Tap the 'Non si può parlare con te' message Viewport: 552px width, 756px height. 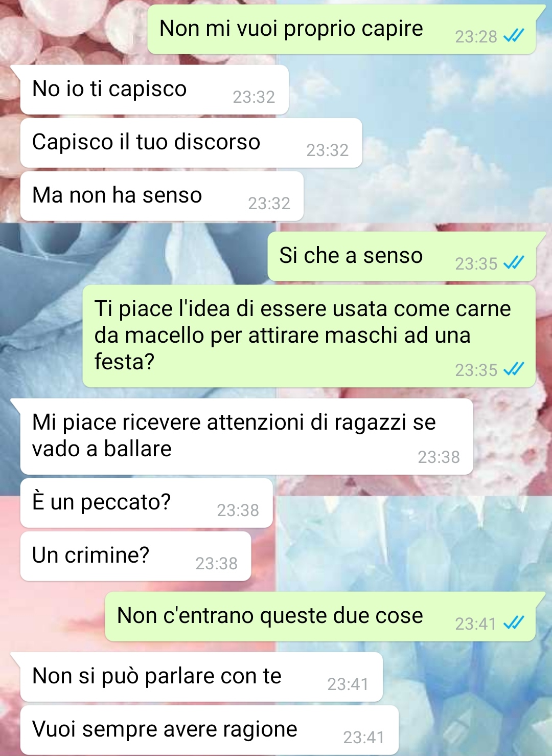[202, 677]
